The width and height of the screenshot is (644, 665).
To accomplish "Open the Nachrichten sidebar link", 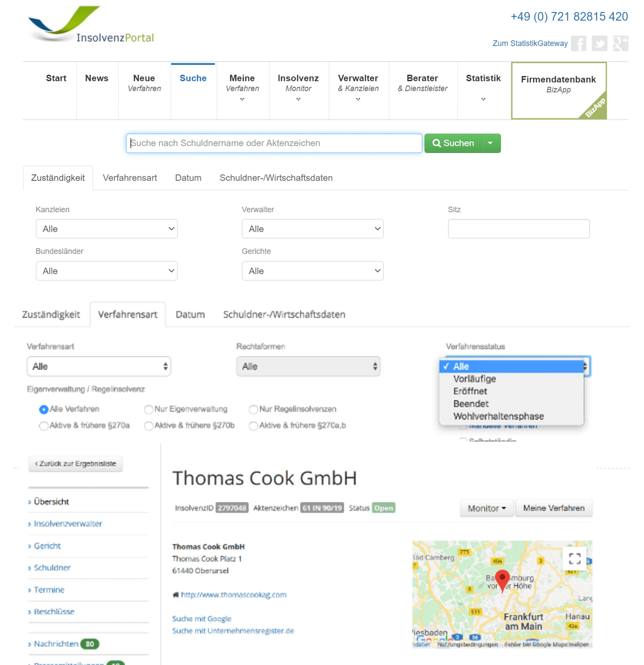I will coord(56,644).
